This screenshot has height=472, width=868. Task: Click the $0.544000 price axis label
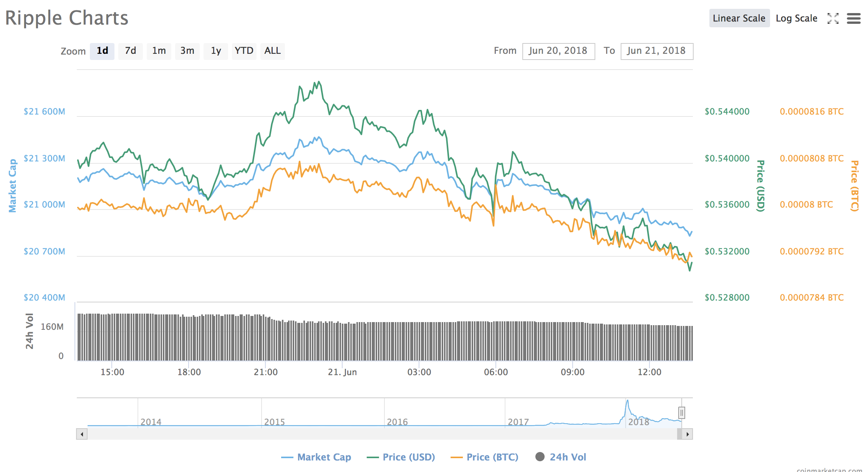(727, 111)
